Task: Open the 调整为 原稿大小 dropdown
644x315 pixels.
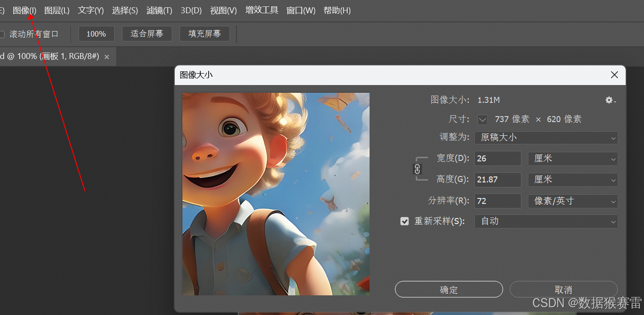Action: tap(546, 138)
